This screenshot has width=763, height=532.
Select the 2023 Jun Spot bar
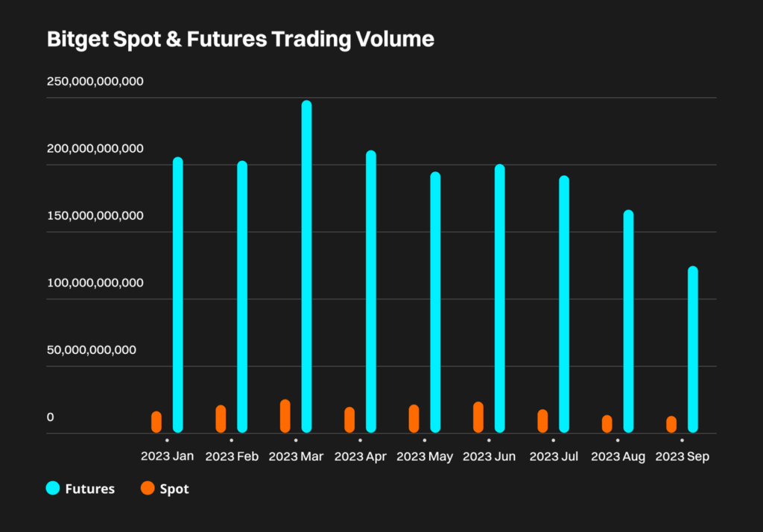(478, 417)
